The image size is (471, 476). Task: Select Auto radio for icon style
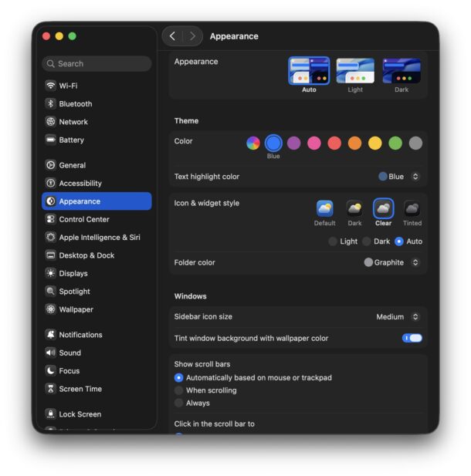[x=399, y=241]
